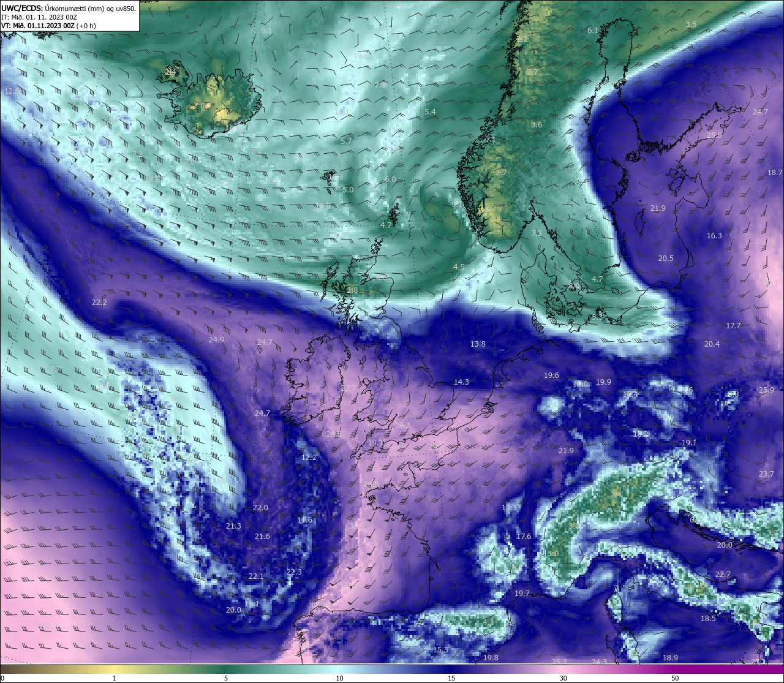Click the 25.9 value at right edge
This screenshot has width=784, height=683.
766,390
